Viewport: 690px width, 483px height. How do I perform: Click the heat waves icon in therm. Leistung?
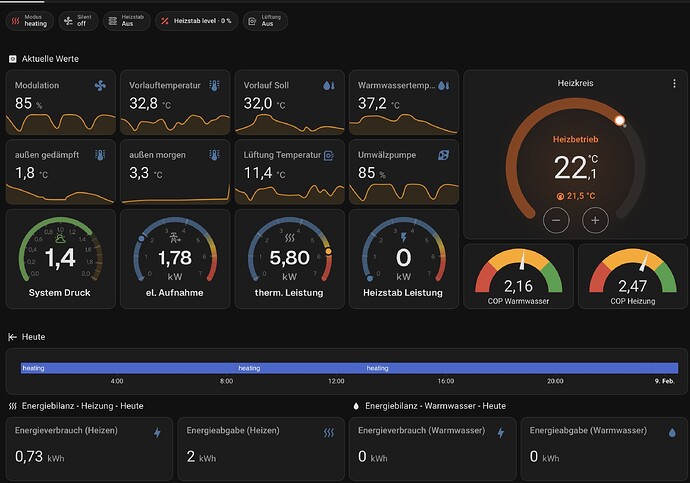(x=290, y=238)
